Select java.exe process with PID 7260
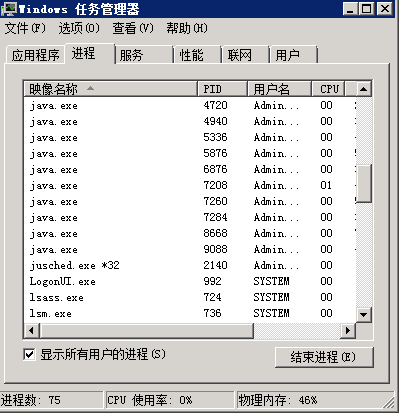The width and height of the screenshot is (399, 414). point(190,202)
